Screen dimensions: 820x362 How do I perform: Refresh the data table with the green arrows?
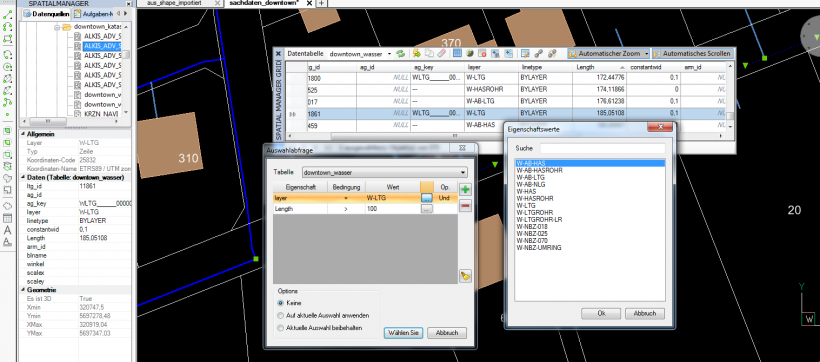[401, 53]
